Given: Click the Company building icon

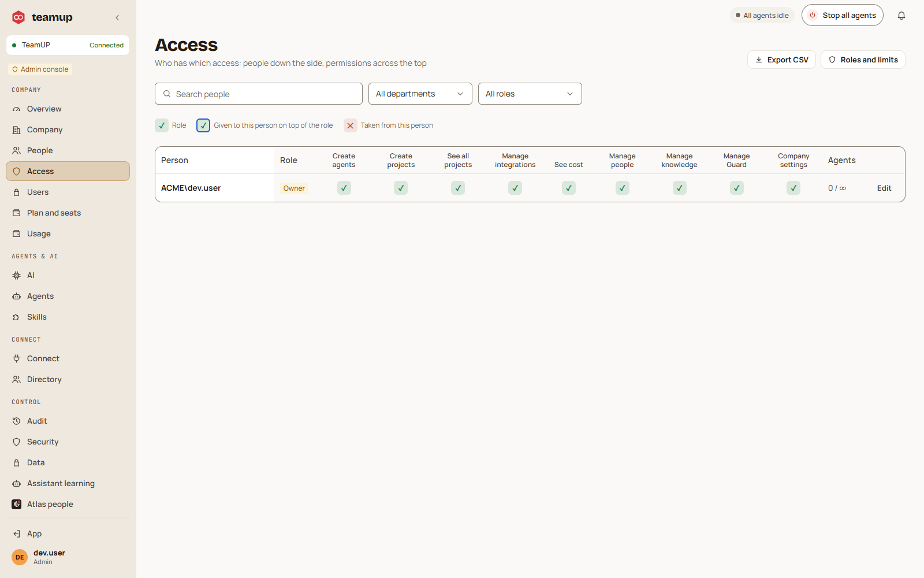Looking at the screenshot, I should [17, 129].
